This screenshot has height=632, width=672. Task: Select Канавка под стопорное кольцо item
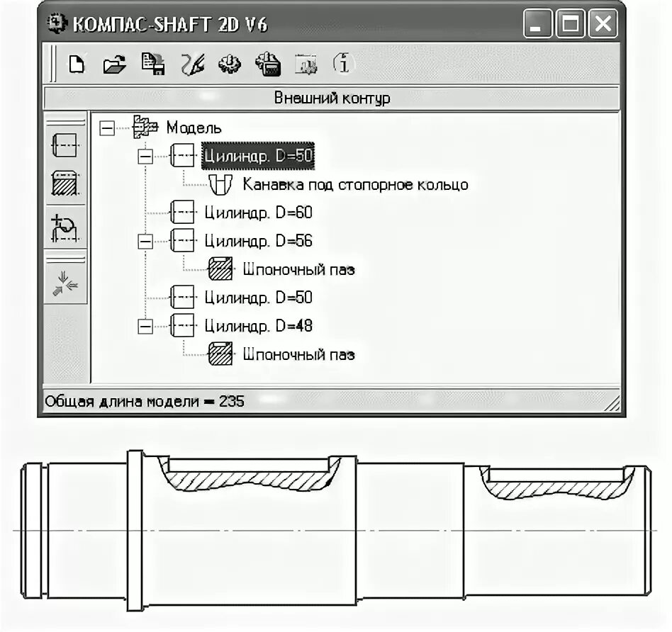(x=355, y=185)
